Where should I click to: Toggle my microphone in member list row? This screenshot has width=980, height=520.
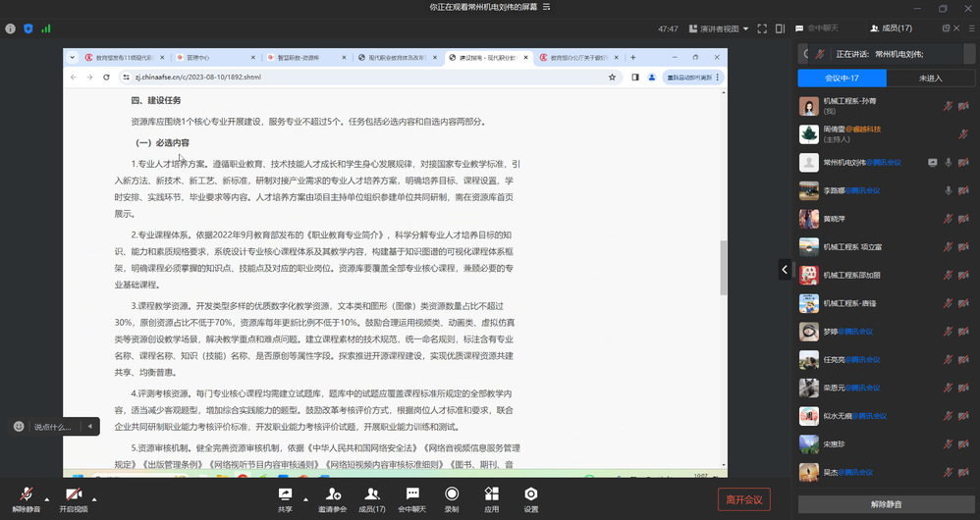[949, 106]
